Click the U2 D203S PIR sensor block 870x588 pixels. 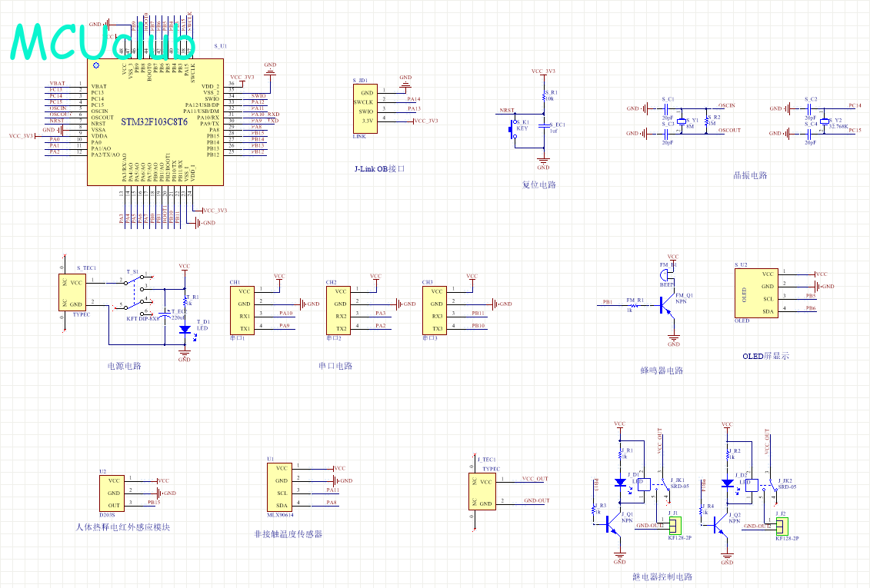point(112,493)
